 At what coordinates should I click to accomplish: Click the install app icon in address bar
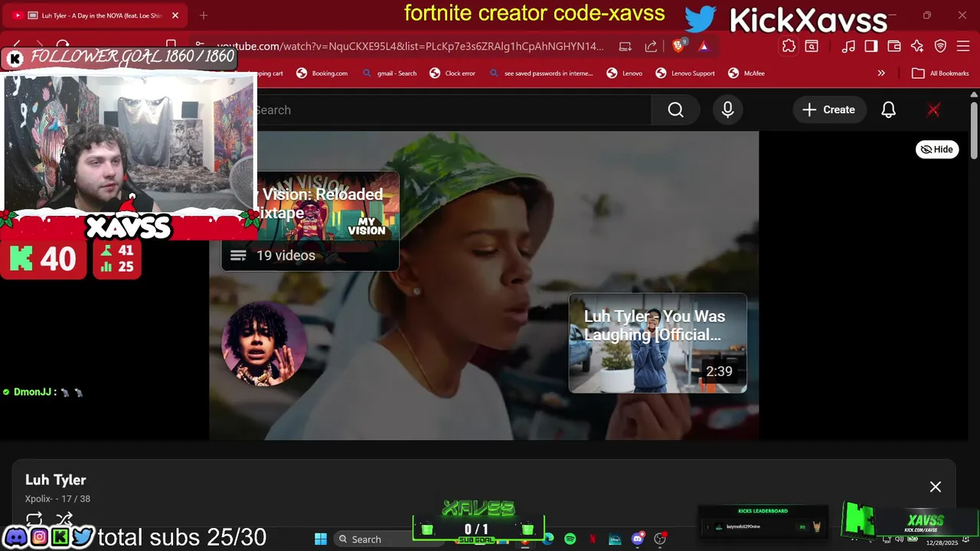click(626, 46)
